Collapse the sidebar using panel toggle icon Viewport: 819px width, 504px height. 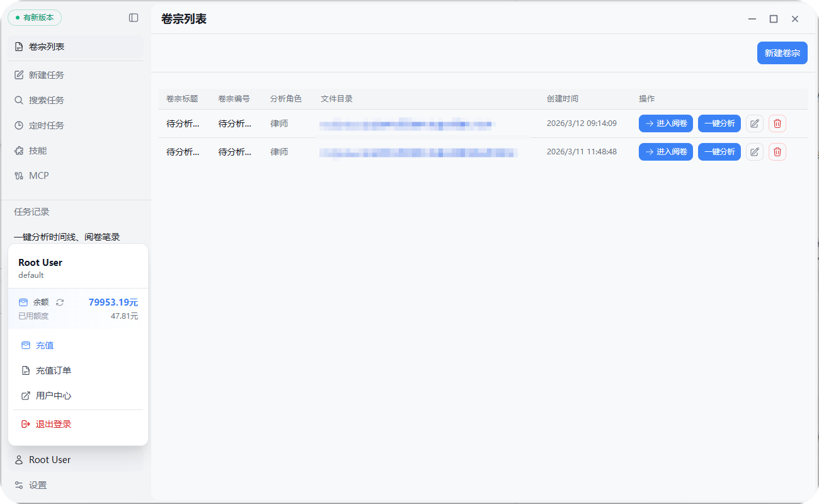coord(134,18)
